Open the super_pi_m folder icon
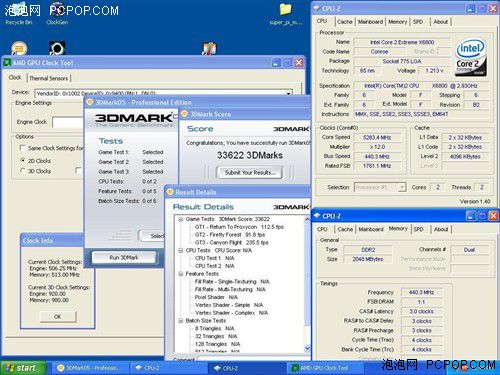500x375 pixels. (x=286, y=13)
